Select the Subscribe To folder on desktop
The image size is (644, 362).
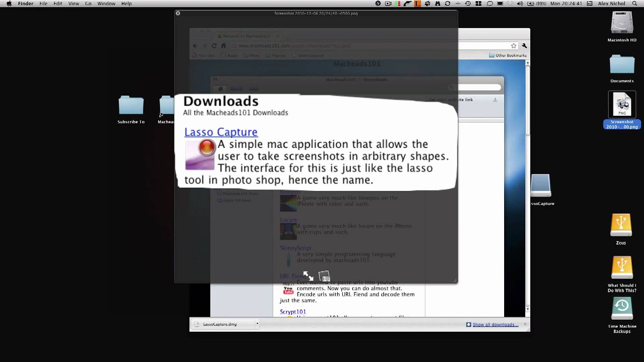tap(131, 110)
